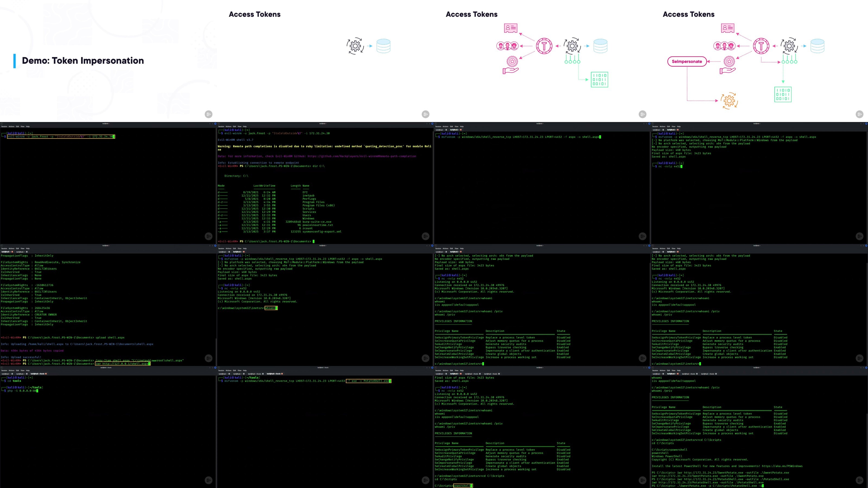Open the frame showing the upload shell.aspx output
868x488 pixels.
point(108,305)
